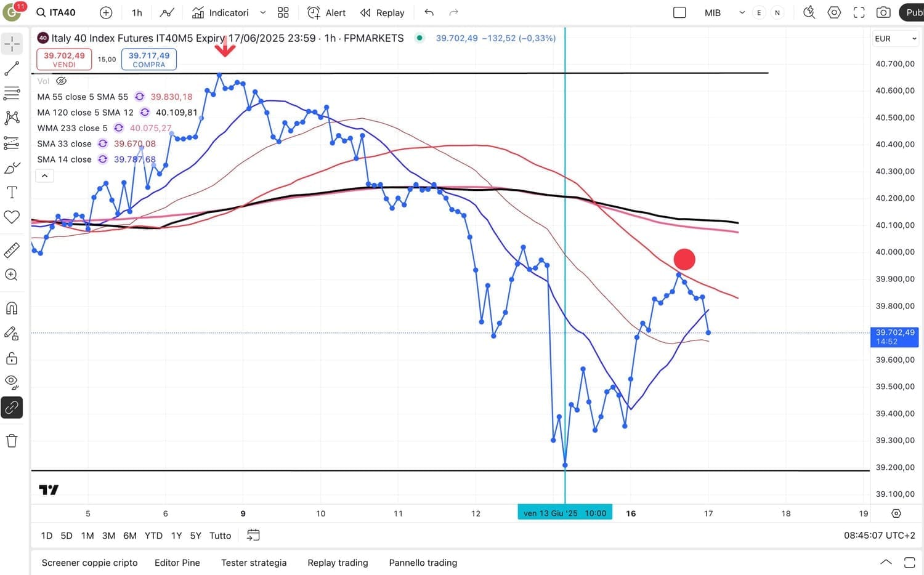Open the EUR currency dropdown
The image size is (924, 575).
tap(895, 38)
